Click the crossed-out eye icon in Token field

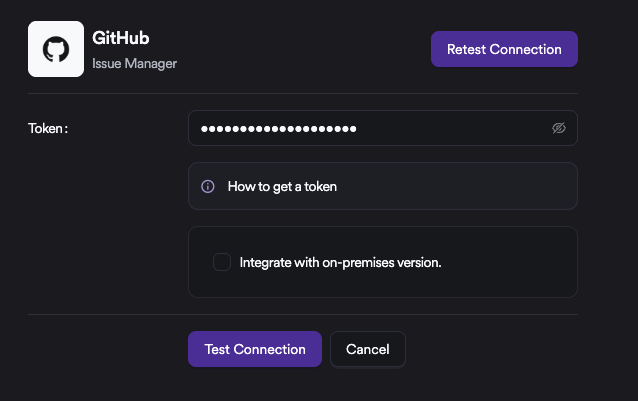pyautogui.click(x=559, y=128)
